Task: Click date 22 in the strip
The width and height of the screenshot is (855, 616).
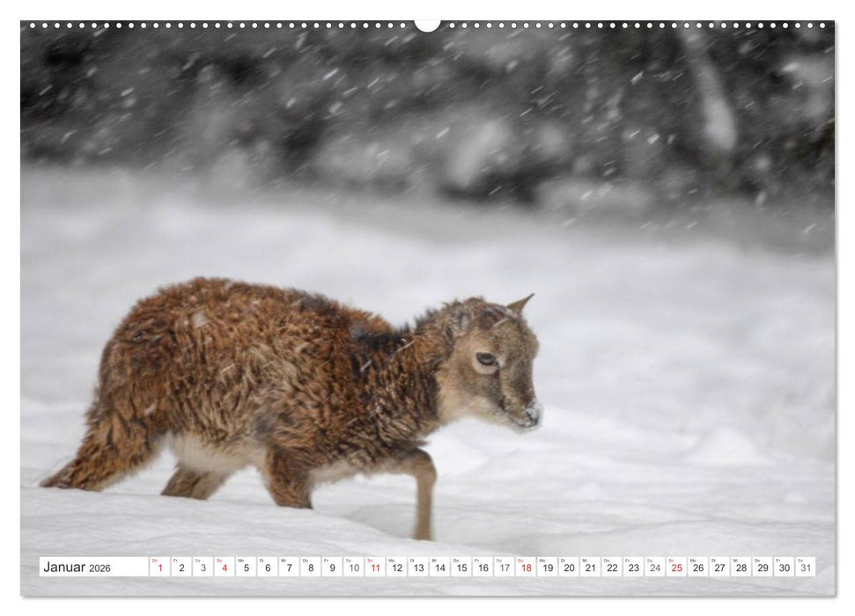Action: click(x=614, y=568)
